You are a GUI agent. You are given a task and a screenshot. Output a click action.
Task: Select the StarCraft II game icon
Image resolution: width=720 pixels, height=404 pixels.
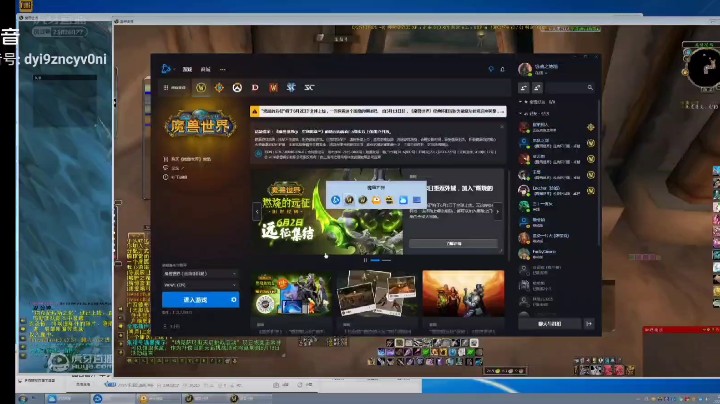[291, 87]
